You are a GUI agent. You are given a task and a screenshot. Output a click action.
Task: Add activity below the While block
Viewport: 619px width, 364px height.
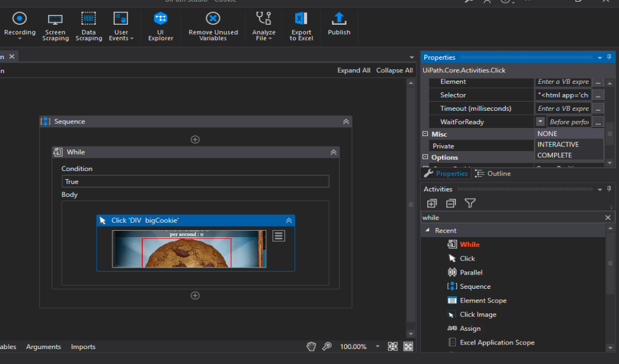(x=195, y=295)
